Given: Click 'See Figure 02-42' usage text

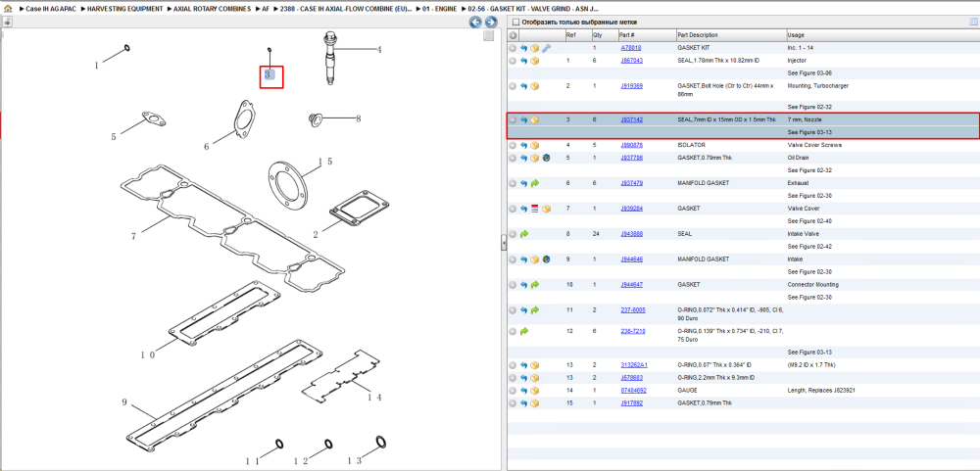Looking at the screenshot, I should pos(809,246).
